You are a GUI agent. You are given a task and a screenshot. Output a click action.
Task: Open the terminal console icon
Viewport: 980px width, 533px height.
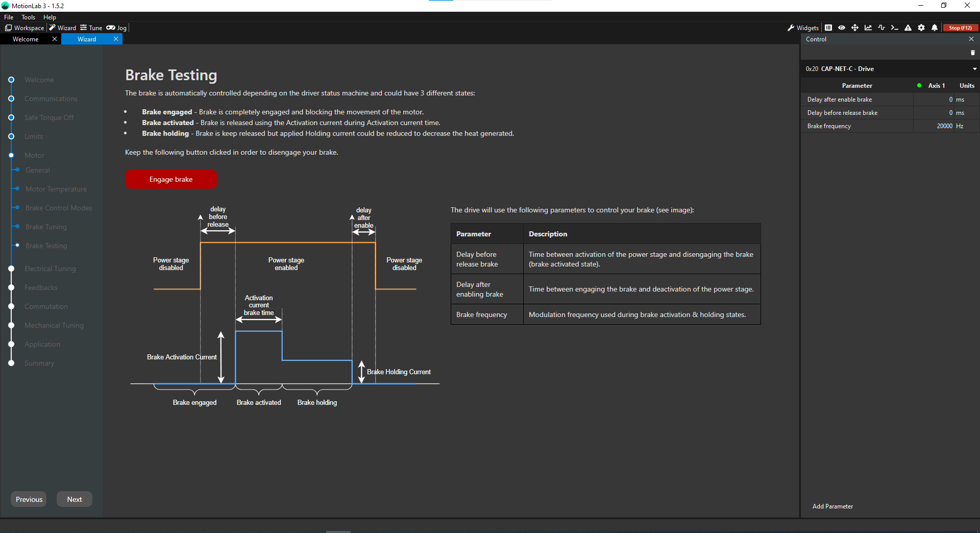click(x=894, y=28)
